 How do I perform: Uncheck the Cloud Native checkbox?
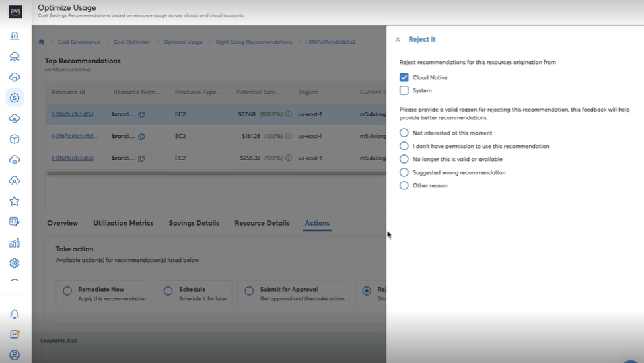tap(404, 77)
